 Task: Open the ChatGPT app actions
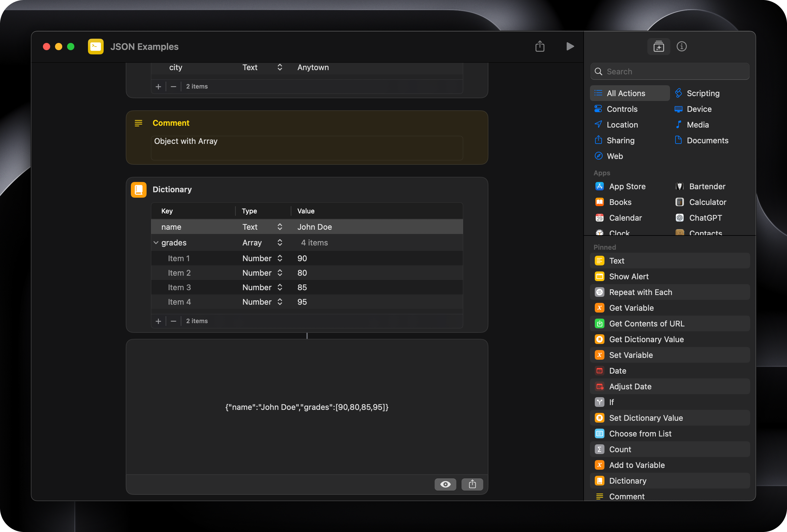pos(705,218)
